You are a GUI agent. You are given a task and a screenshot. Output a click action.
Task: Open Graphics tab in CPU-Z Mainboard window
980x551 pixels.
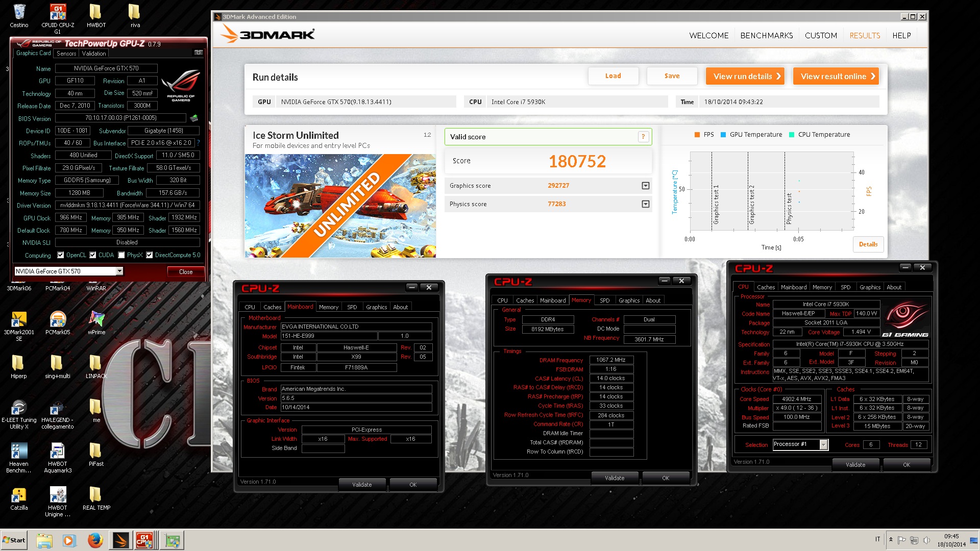coord(376,307)
